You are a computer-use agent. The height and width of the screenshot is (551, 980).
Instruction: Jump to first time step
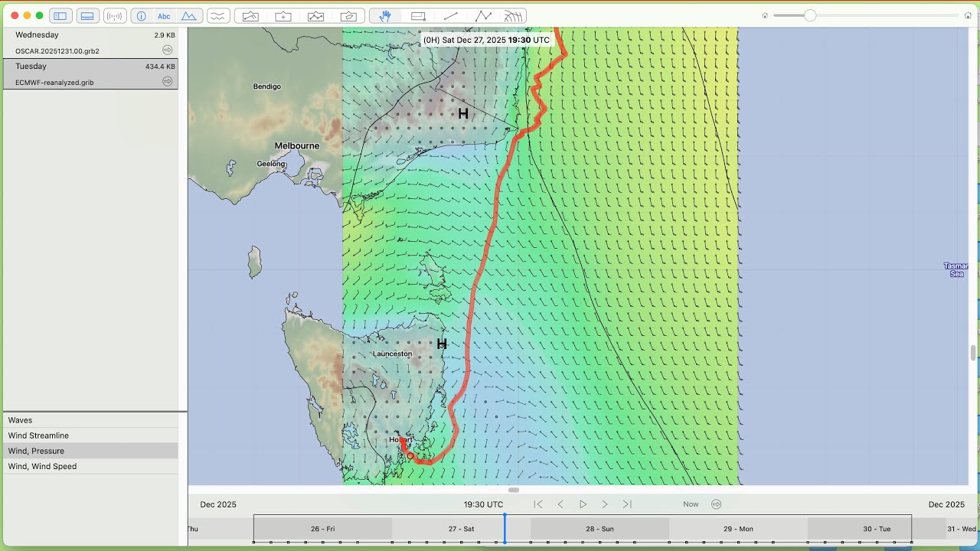click(x=538, y=504)
